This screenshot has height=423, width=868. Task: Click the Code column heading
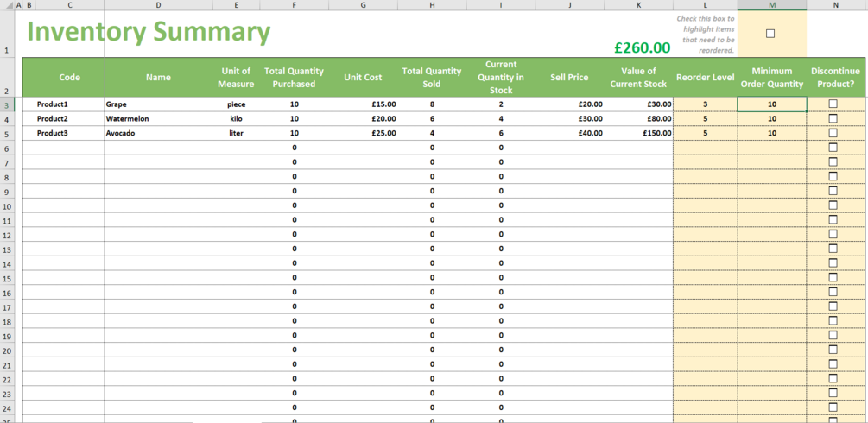(x=70, y=78)
